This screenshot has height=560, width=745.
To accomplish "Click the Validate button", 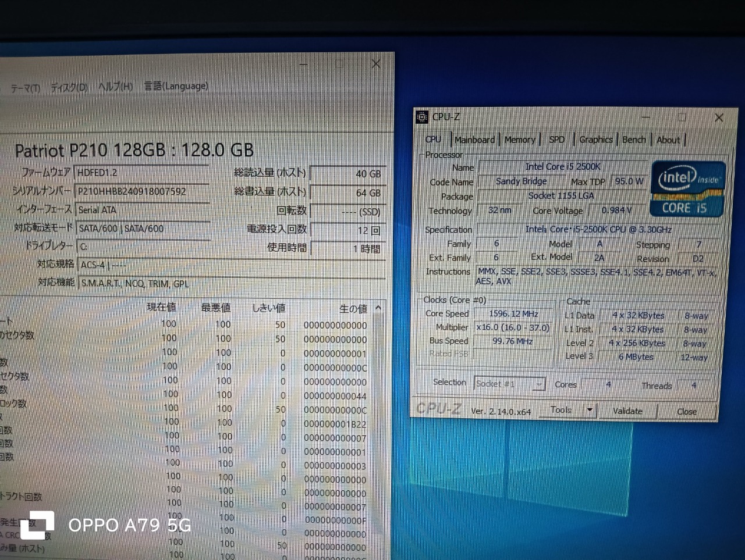I will click(627, 411).
